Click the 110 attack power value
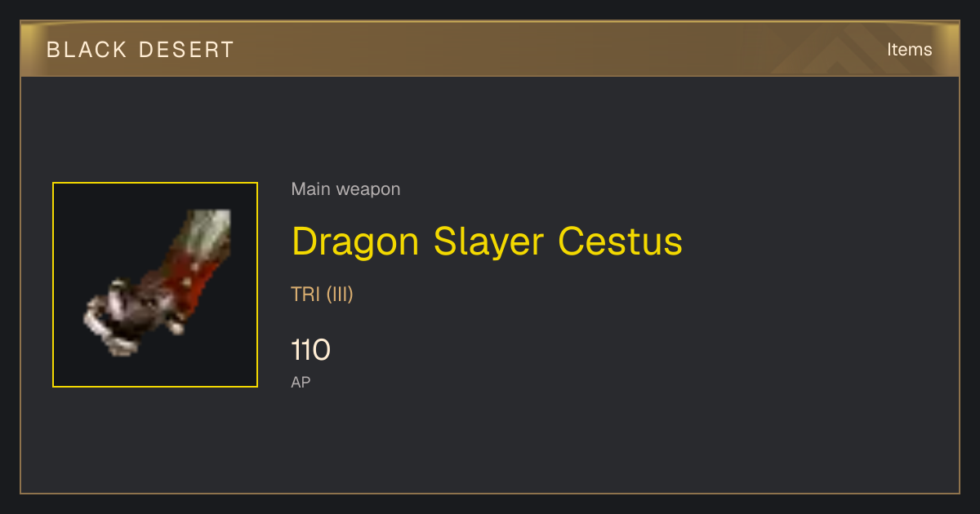This screenshot has height=514, width=980. (x=310, y=351)
